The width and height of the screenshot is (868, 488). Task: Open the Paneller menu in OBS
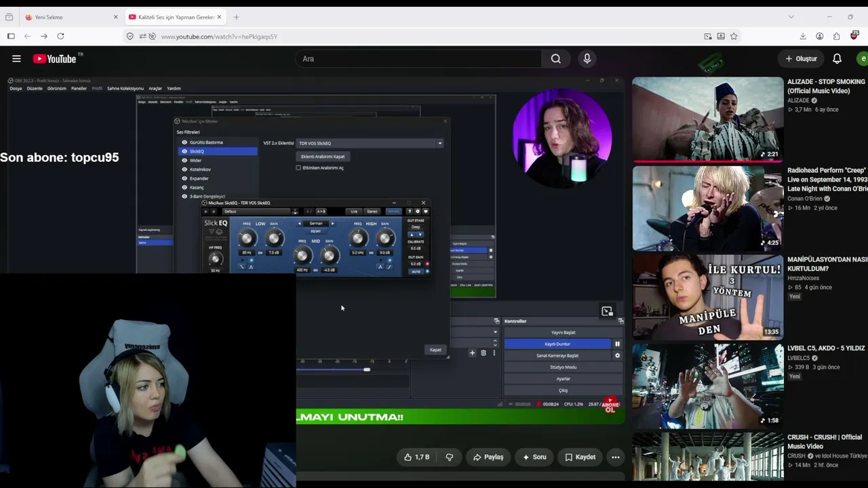click(79, 89)
